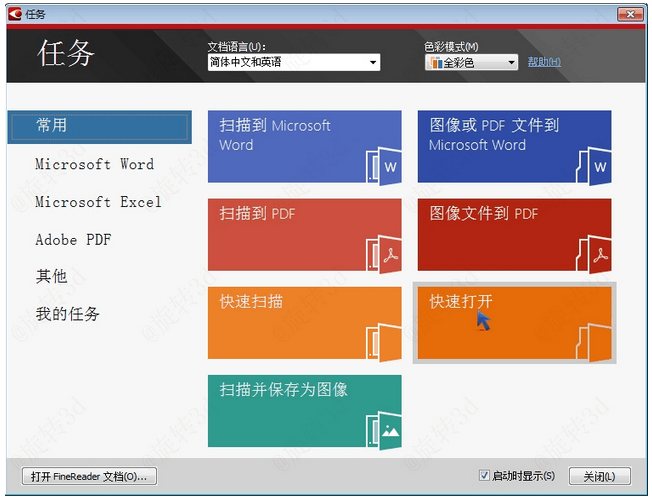Click the PDF icon on 扫描到 PDF tile
The image size is (652, 501).
(x=384, y=254)
